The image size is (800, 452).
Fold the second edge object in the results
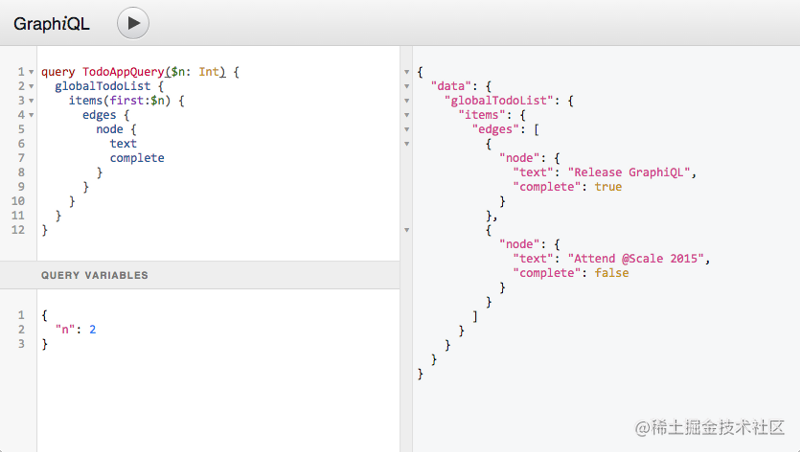407,230
